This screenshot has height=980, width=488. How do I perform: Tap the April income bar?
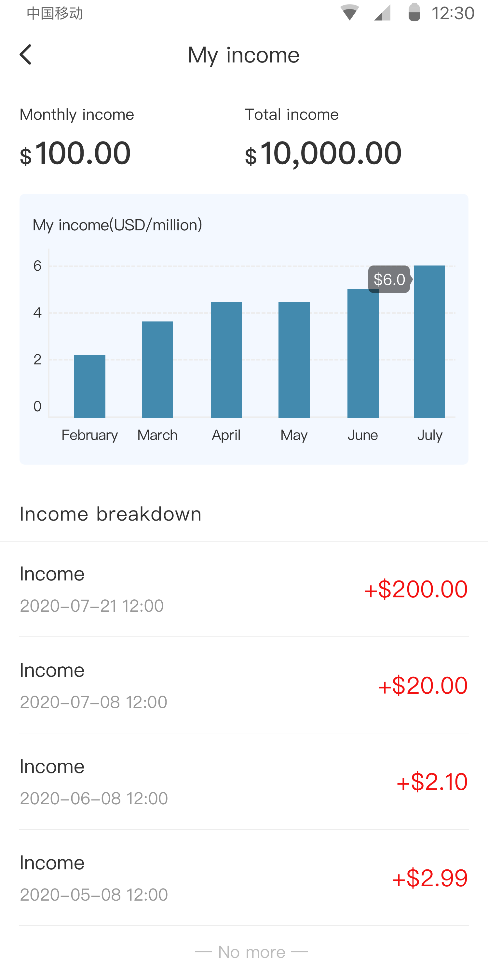226,360
